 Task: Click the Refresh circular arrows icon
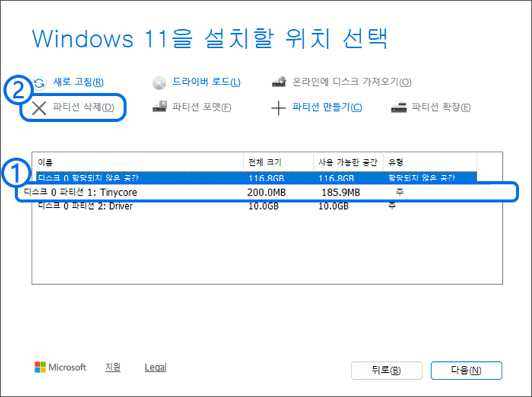point(40,83)
